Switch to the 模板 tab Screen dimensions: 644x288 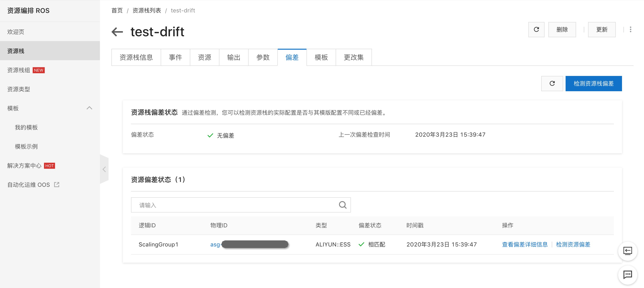[x=321, y=58]
